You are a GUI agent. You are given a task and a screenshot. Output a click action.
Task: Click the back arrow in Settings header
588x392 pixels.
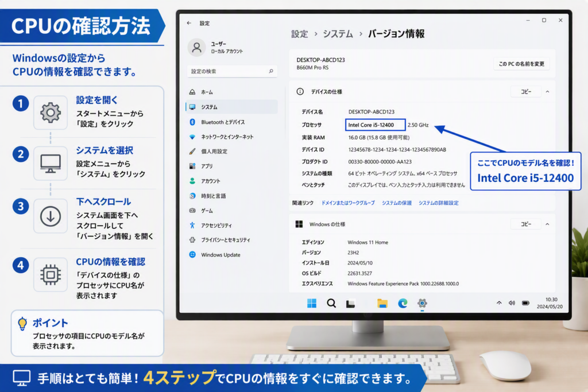pyautogui.click(x=189, y=23)
